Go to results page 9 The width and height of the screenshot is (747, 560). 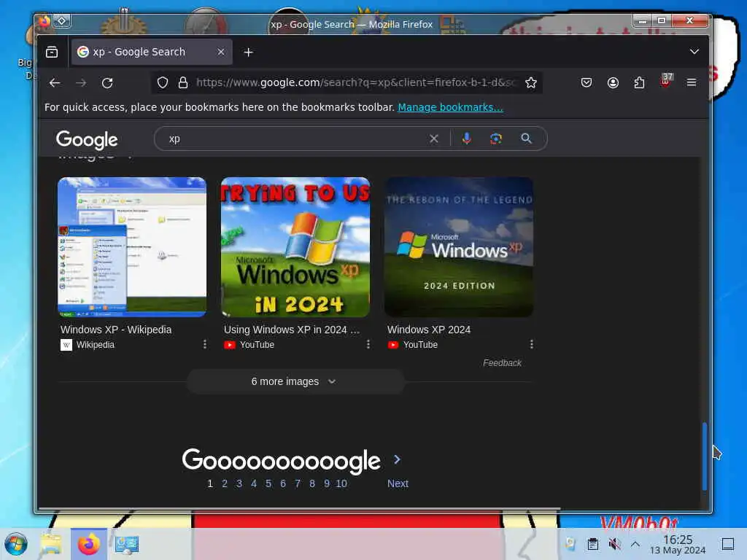coord(327,483)
